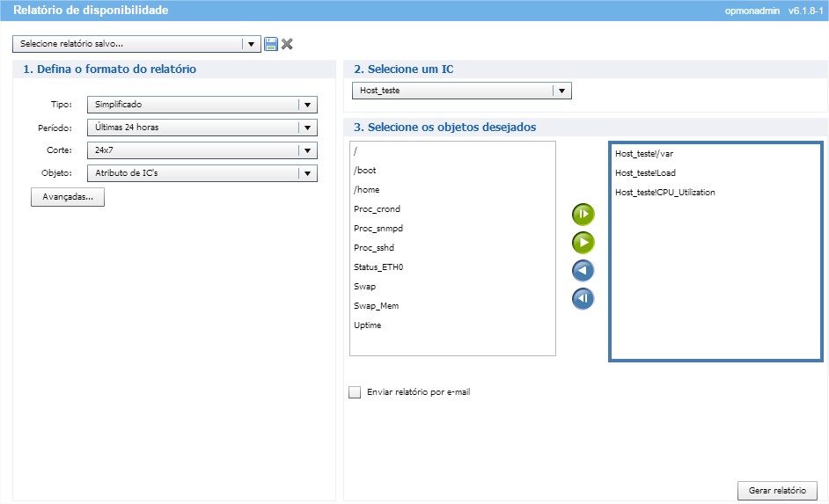
Task: Click the Gerar relatório button
Action: pyautogui.click(x=776, y=490)
